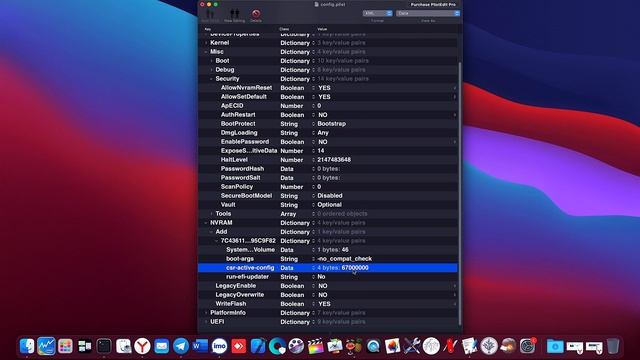This screenshot has height=360, width=640.
Task: Expand the Kernel dictionary row
Action: click(206, 43)
